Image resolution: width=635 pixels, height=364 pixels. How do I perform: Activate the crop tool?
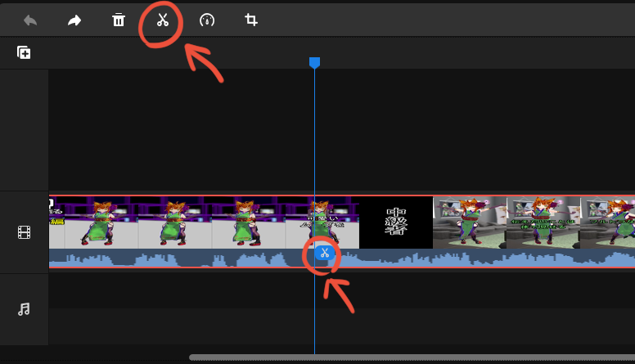click(251, 20)
